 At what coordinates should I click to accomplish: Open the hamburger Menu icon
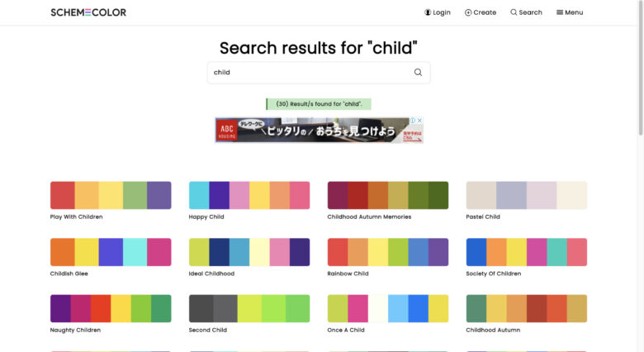(x=560, y=12)
